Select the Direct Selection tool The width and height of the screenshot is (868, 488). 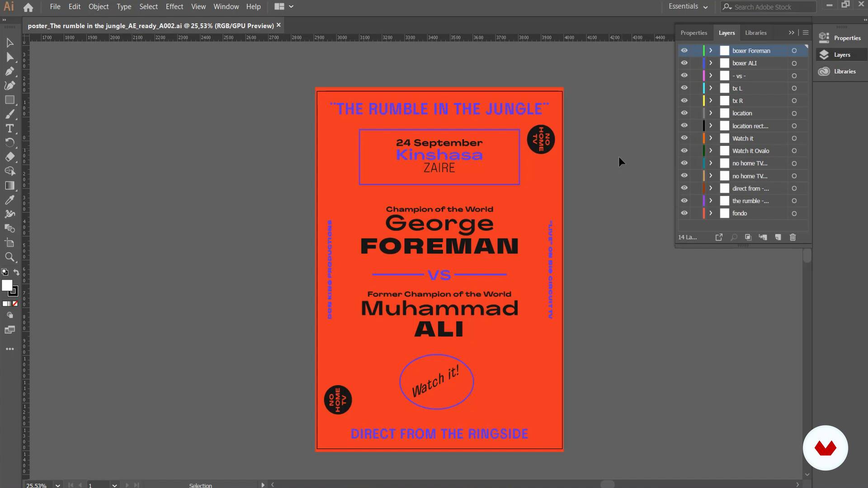[9, 57]
